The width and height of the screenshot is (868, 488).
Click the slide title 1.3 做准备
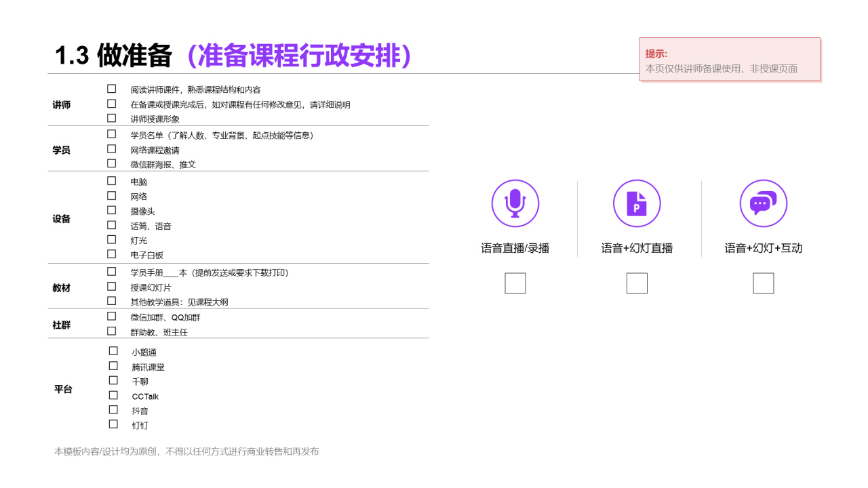113,56
